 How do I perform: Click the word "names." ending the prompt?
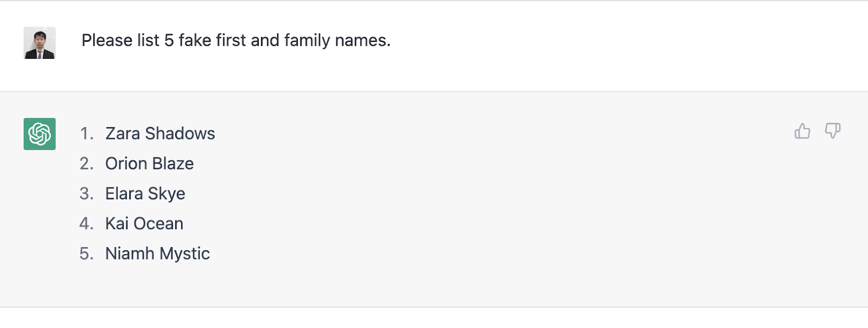pos(363,40)
